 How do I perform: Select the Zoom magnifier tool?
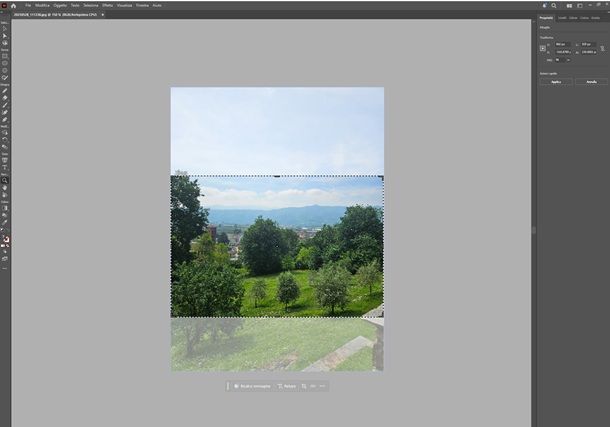pyautogui.click(x=5, y=180)
